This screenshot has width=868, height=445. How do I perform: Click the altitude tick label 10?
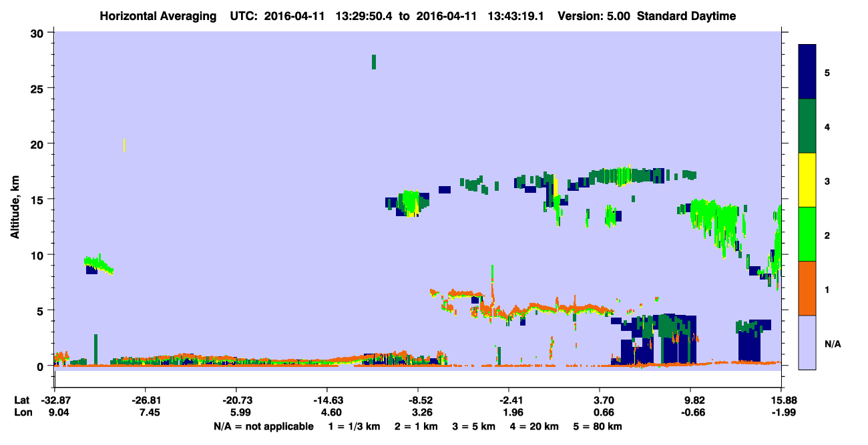[39, 255]
